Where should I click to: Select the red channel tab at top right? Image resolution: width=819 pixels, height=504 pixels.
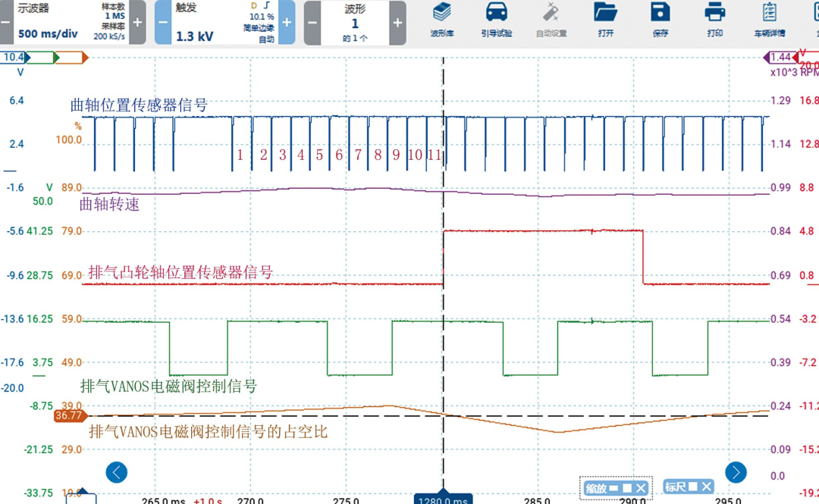click(806, 56)
